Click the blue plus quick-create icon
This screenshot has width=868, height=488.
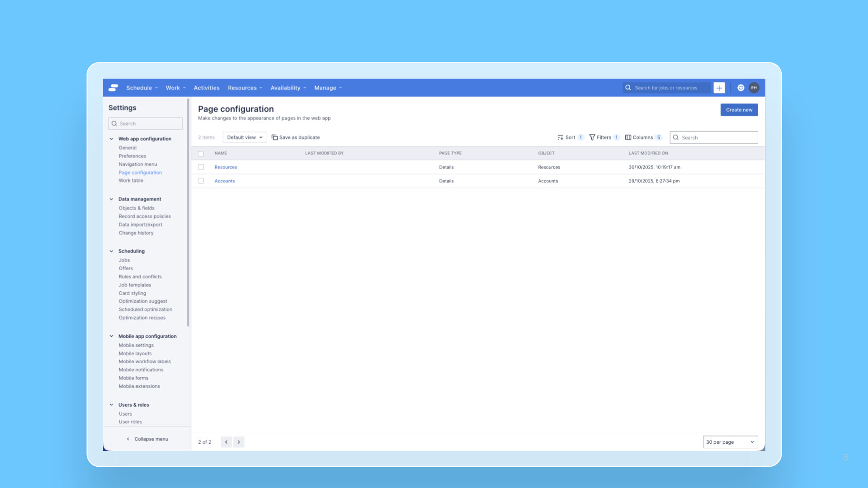pyautogui.click(x=719, y=88)
